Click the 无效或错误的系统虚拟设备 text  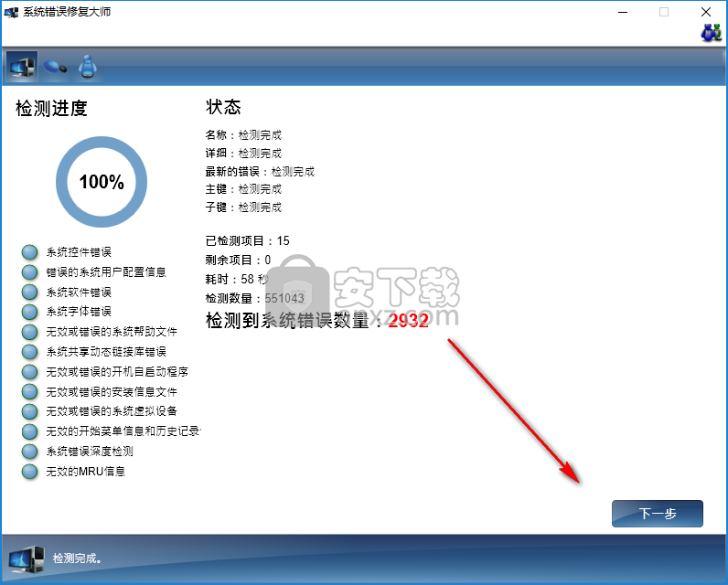(x=112, y=411)
